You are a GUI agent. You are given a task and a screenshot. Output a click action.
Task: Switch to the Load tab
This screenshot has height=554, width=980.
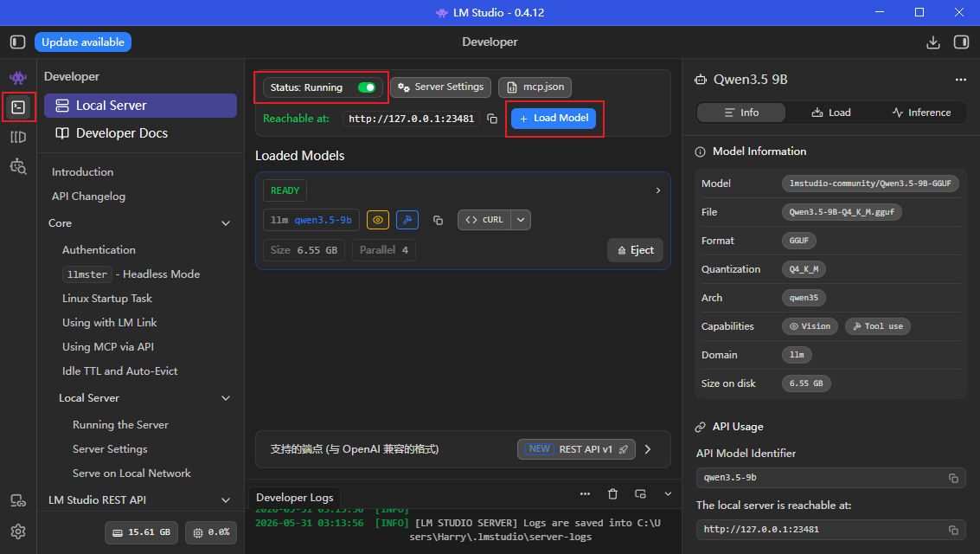point(830,113)
